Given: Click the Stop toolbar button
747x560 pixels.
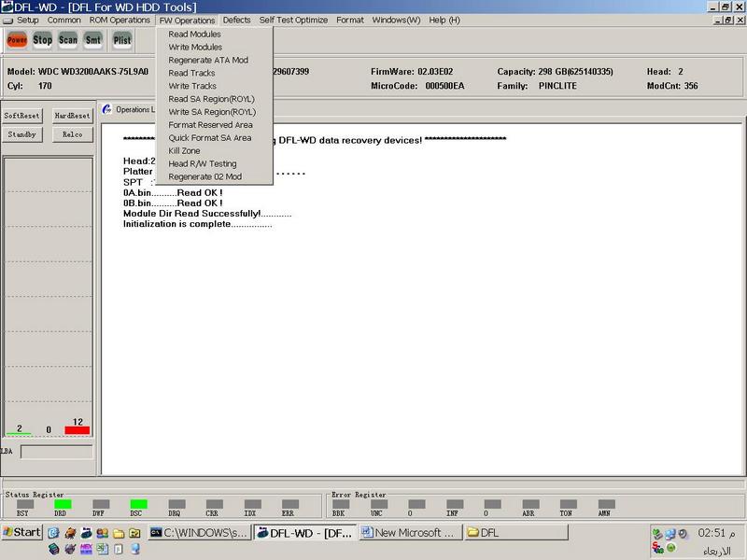Looking at the screenshot, I should coord(42,40).
